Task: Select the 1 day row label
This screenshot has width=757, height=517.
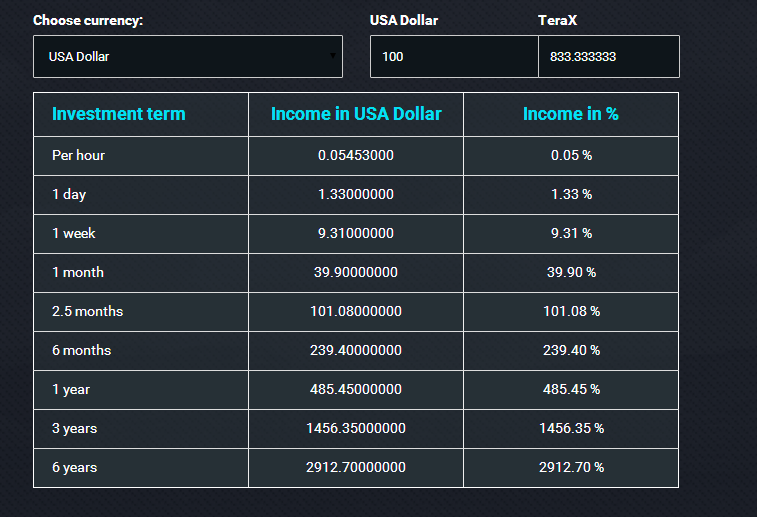Action: [x=69, y=194]
